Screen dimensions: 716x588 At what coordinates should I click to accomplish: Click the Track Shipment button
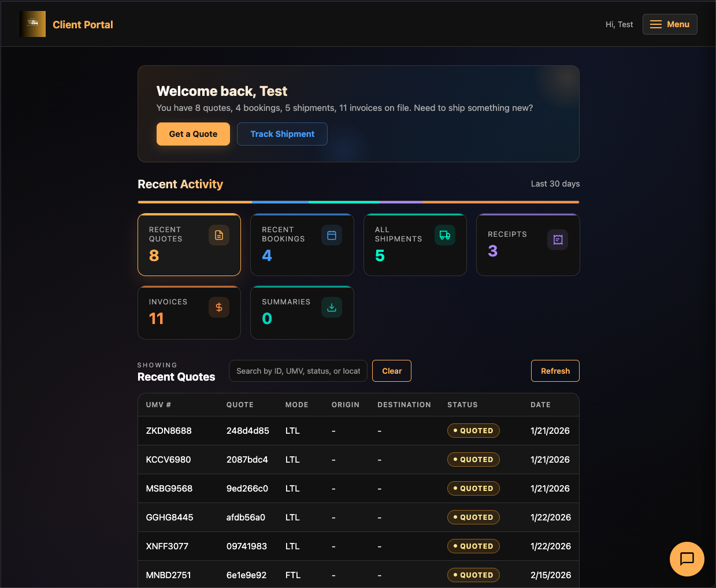pos(282,133)
